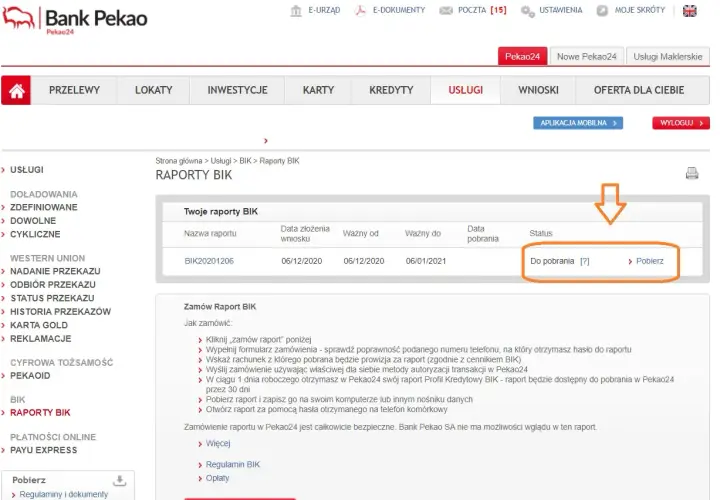Select PayU Express in sidebar

pos(44,450)
